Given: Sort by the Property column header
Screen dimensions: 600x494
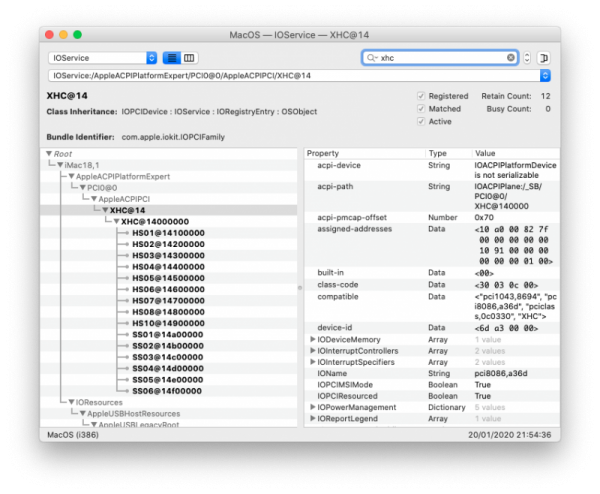Looking at the screenshot, I should pyautogui.click(x=365, y=153).
